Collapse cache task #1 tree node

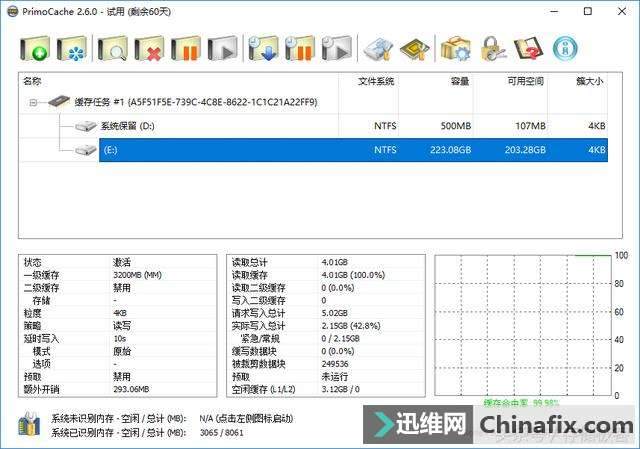(x=33, y=102)
